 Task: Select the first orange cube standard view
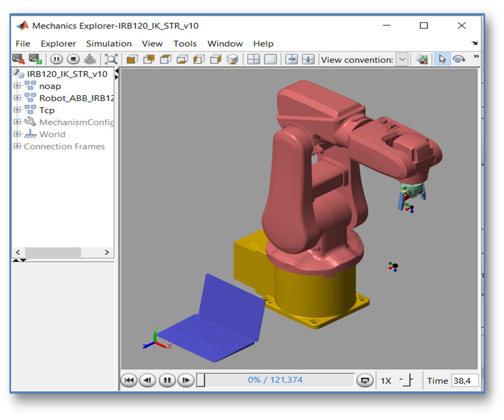tap(132, 59)
